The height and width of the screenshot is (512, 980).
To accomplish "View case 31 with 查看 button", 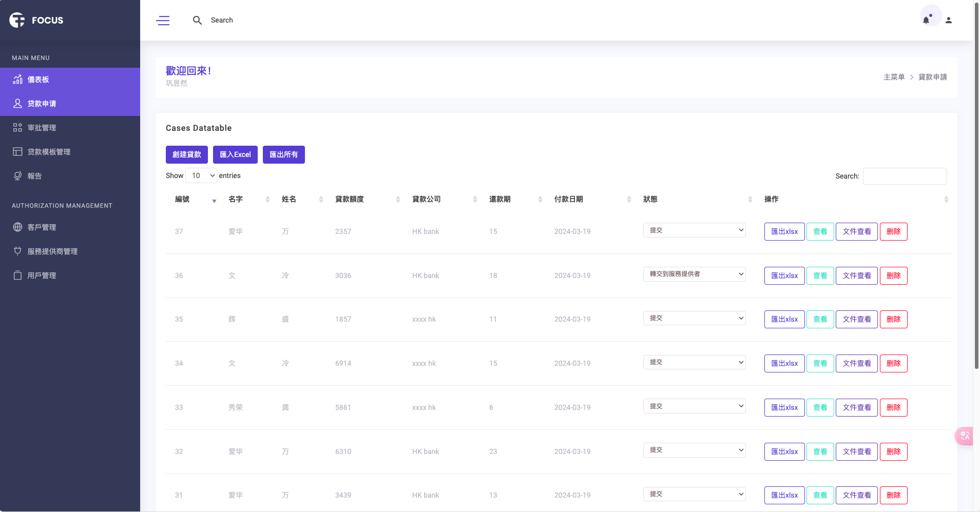I will [820, 495].
